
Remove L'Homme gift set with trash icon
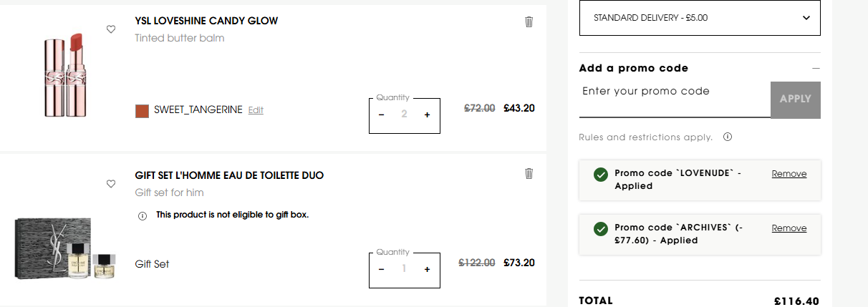click(529, 173)
